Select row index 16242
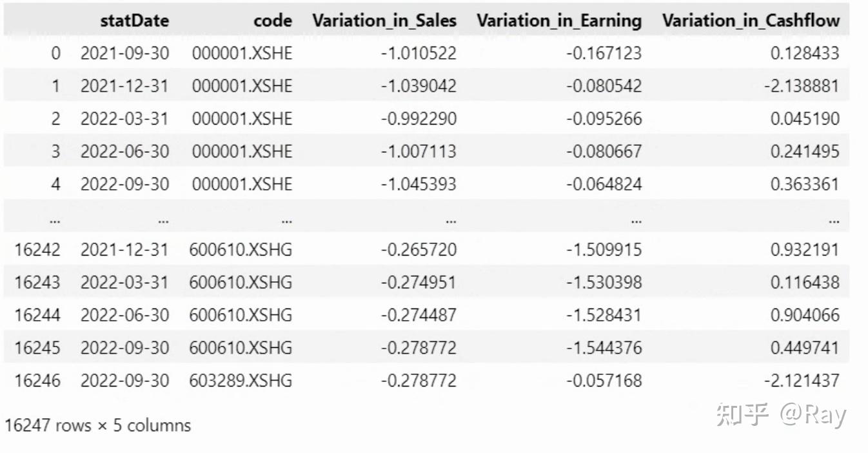The height and width of the screenshot is (453, 868). click(x=37, y=250)
